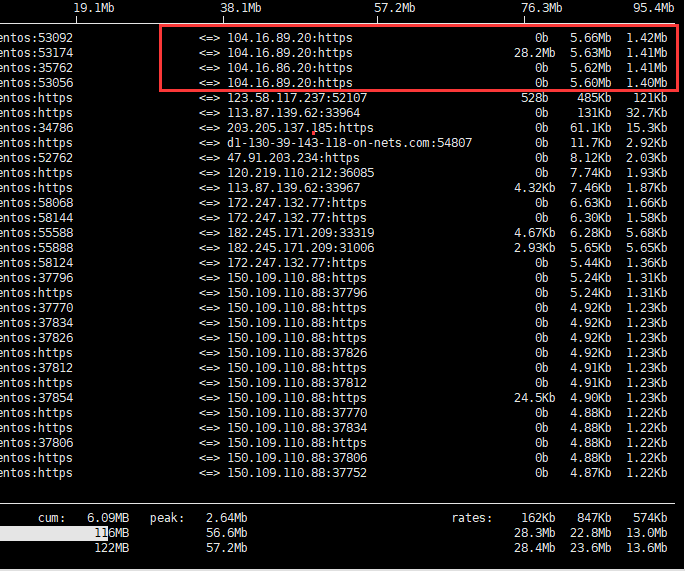
Task: Select local port entos:35762
Action: tap(36, 68)
